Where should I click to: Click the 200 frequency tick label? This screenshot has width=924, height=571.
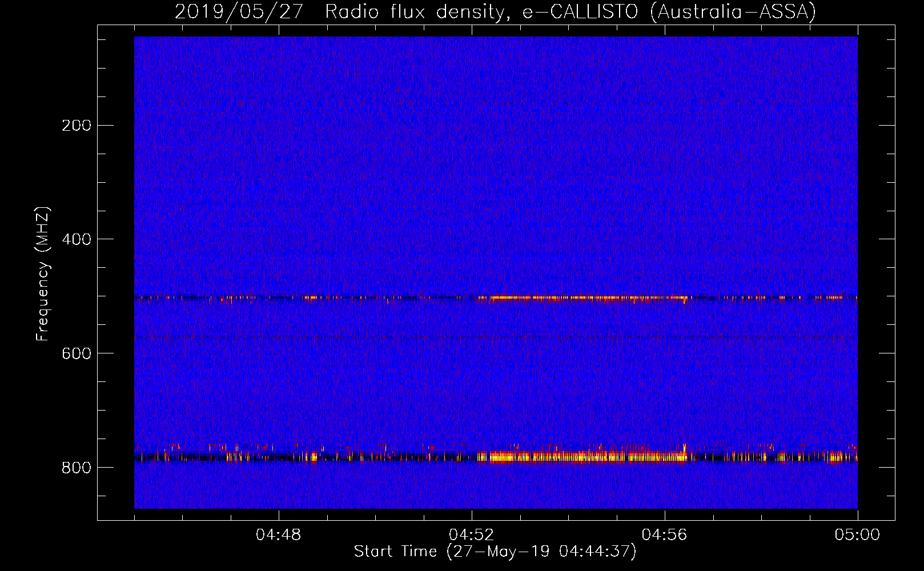[77, 126]
